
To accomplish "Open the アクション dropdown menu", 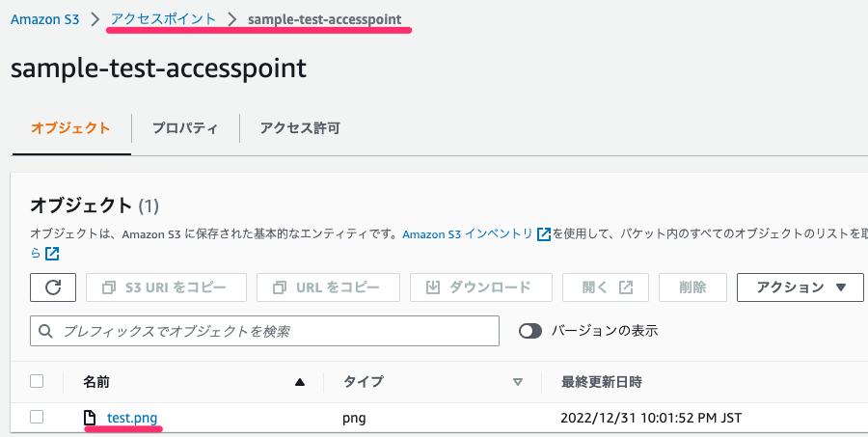I will (800, 287).
